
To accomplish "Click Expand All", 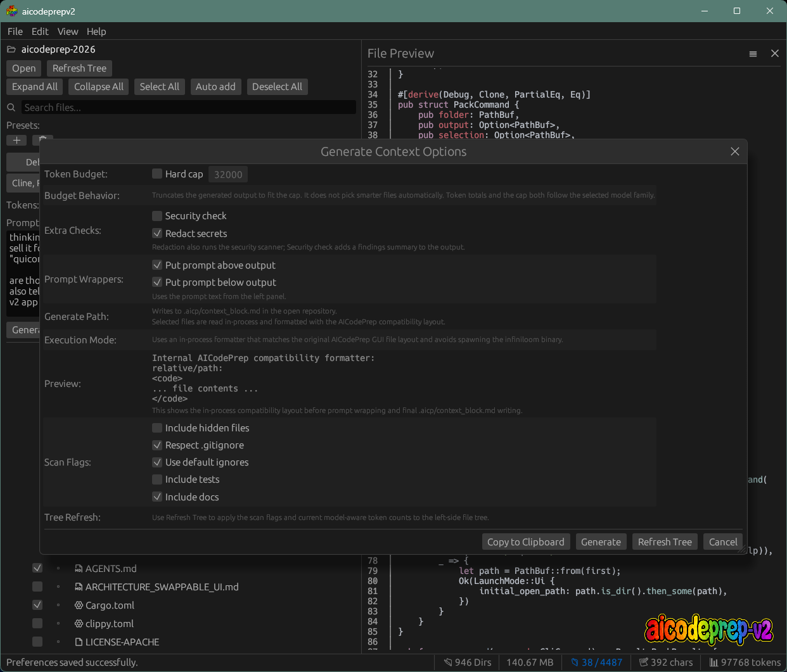I will 35,87.
